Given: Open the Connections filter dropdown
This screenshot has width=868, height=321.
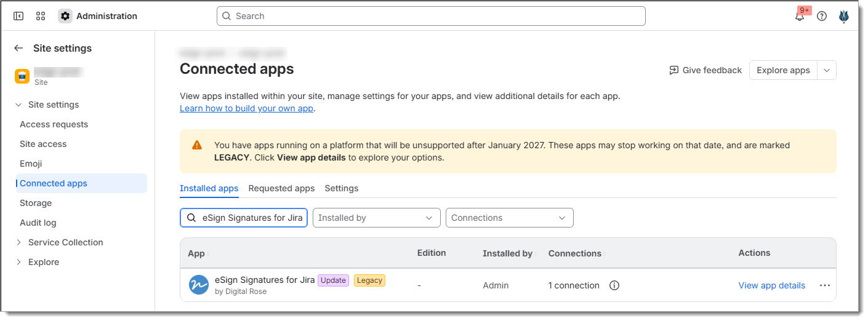Looking at the screenshot, I should pyautogui.click(x=510, y=218).
